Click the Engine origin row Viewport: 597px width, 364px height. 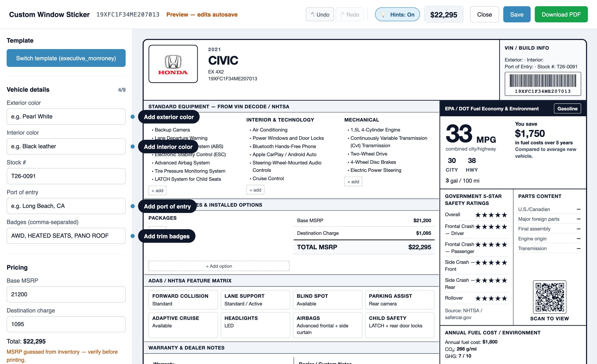(550, 239)
